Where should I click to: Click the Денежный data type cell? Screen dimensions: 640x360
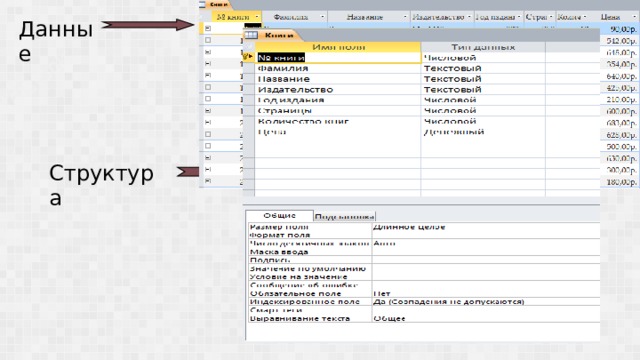(x=483, y=132)
